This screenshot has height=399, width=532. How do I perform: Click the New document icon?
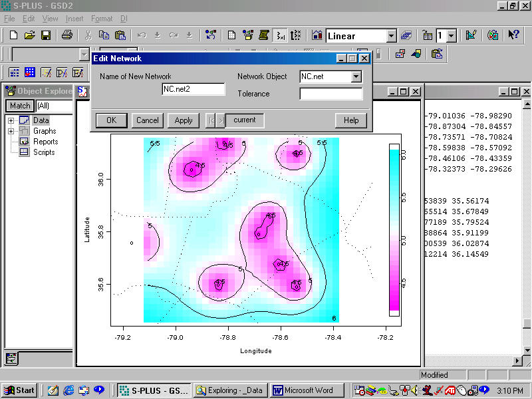click(x=13, y=35)
